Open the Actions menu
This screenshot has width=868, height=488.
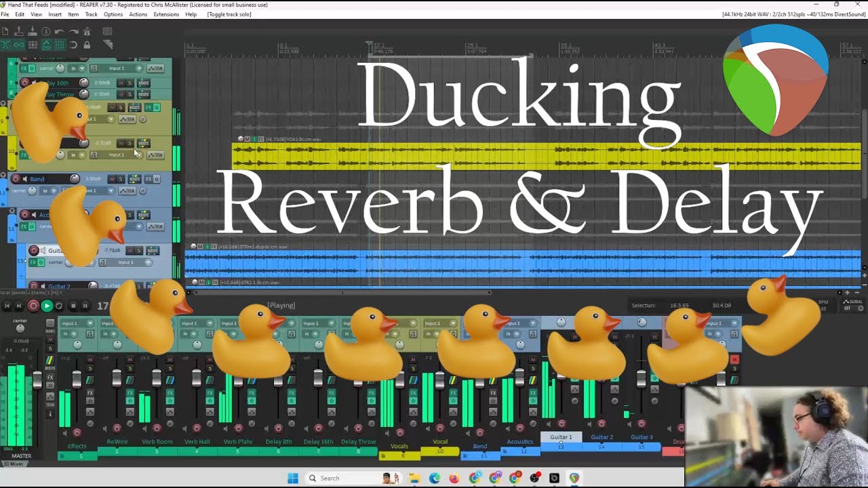[x=138, y=14]
